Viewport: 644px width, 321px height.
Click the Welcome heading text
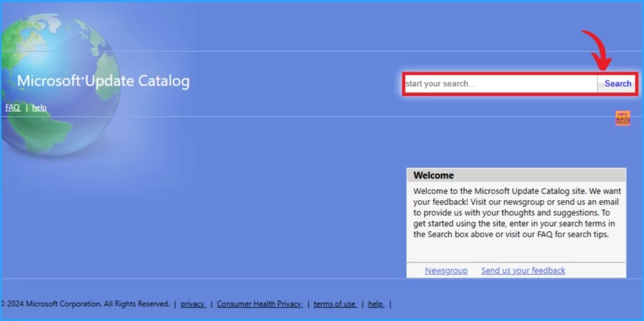click(x=434, y=176)
